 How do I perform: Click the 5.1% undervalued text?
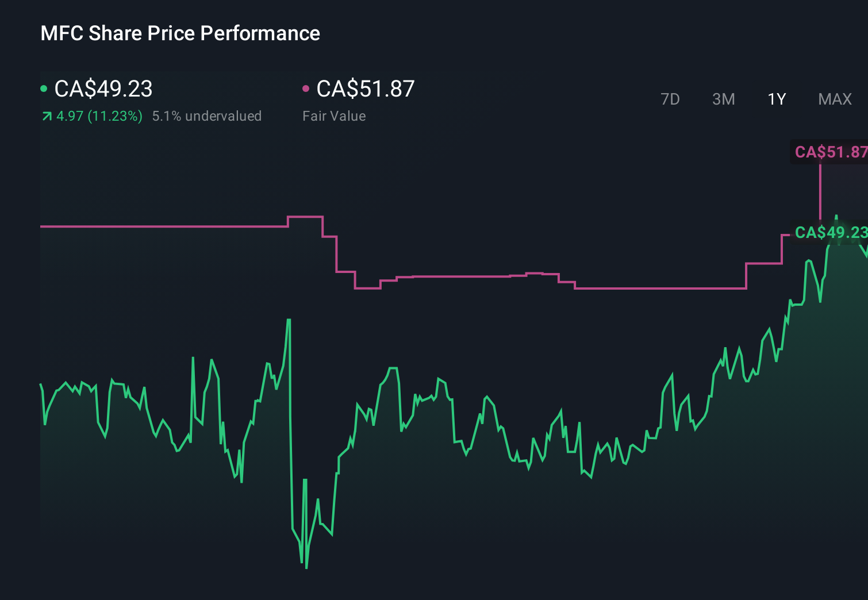(207, 116)
